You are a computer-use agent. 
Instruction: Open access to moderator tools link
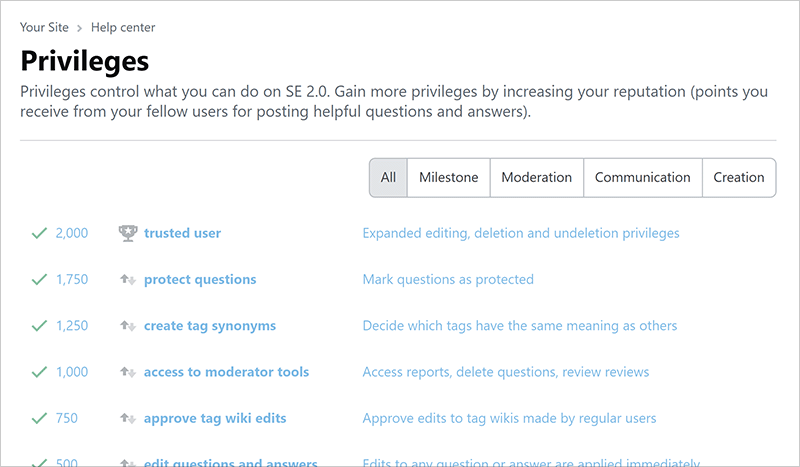coord(226,372)
